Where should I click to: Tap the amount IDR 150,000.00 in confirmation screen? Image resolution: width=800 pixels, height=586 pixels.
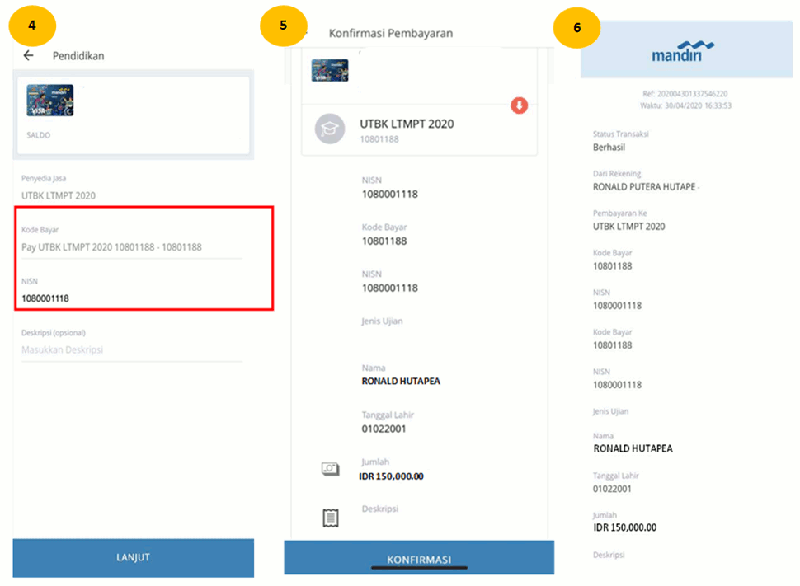tap(391, 476)
